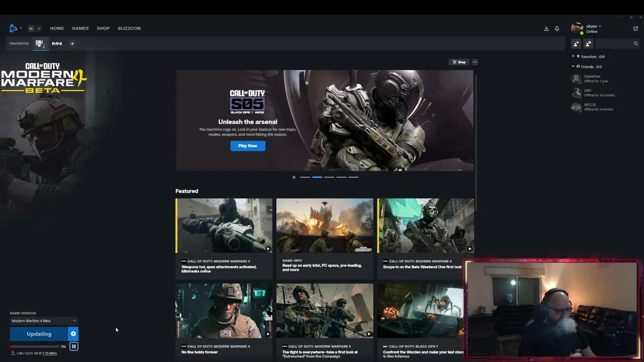
Task: Click the FAVORITES label in the tab bar
Action: 19,44
